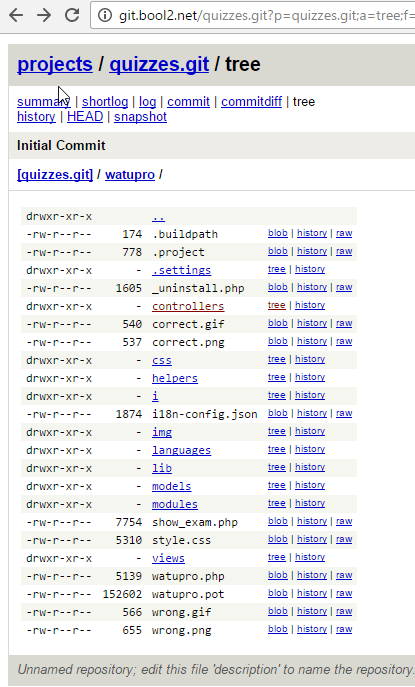Open the views directory

click(168, 558)
